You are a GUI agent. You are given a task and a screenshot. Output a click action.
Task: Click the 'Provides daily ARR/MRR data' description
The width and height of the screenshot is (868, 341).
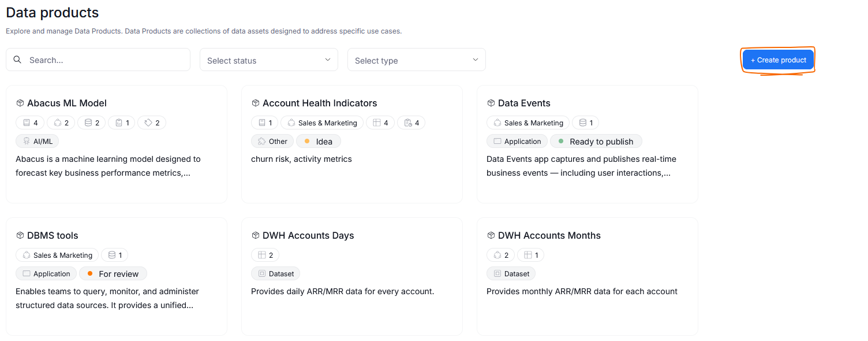(343, 291)
